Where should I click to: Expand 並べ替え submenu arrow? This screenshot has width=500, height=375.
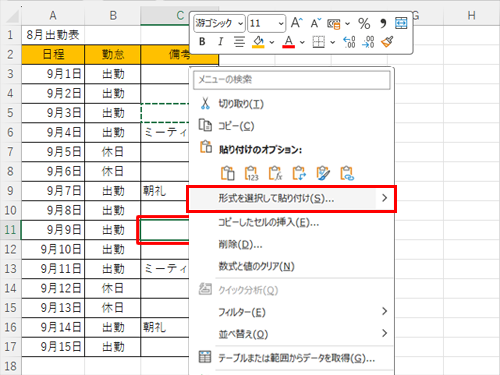click(384, 333)
